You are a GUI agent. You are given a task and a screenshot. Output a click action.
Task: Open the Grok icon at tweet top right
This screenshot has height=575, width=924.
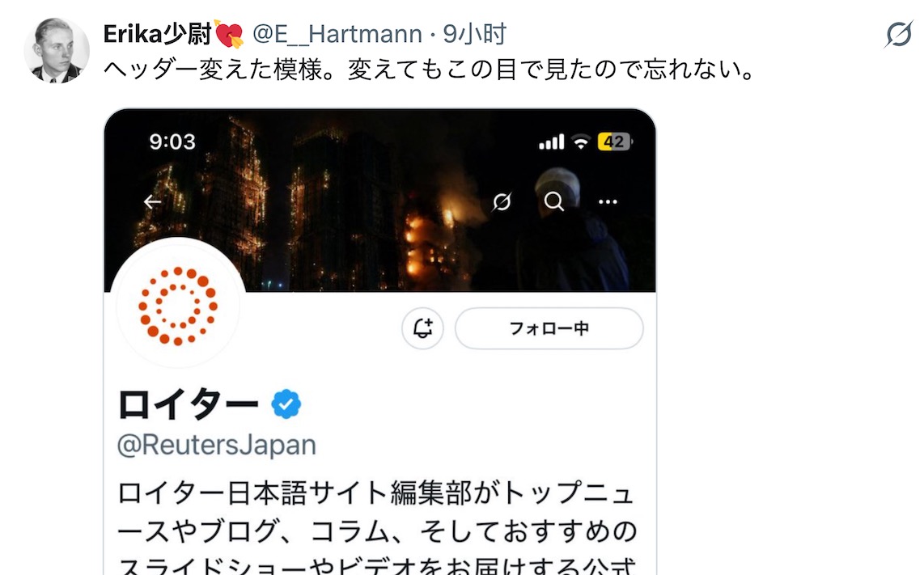[899, 34]
